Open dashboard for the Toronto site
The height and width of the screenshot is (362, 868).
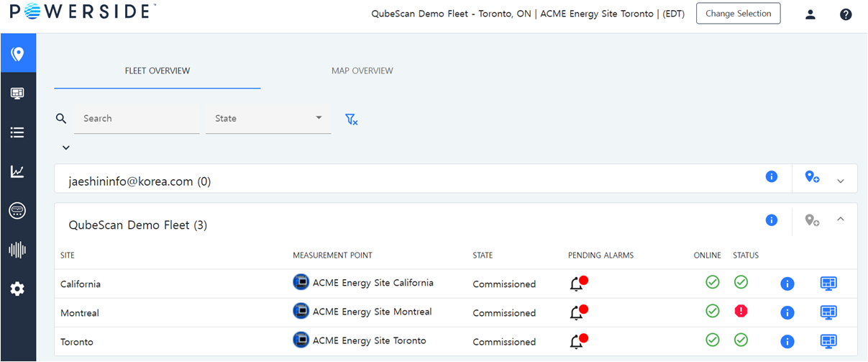[x=828, y=341]
